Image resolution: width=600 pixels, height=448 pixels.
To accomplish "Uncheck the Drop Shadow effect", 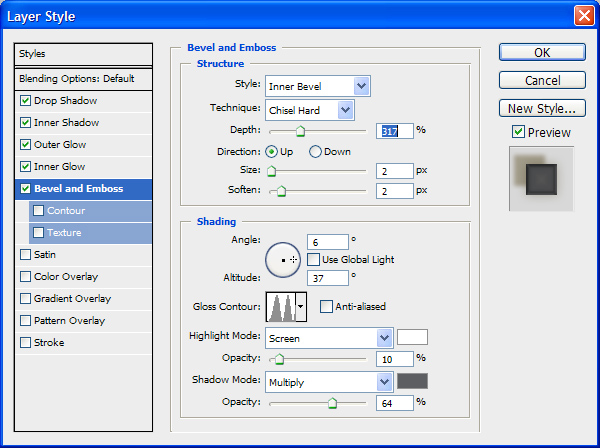I will tap(26, 101).
